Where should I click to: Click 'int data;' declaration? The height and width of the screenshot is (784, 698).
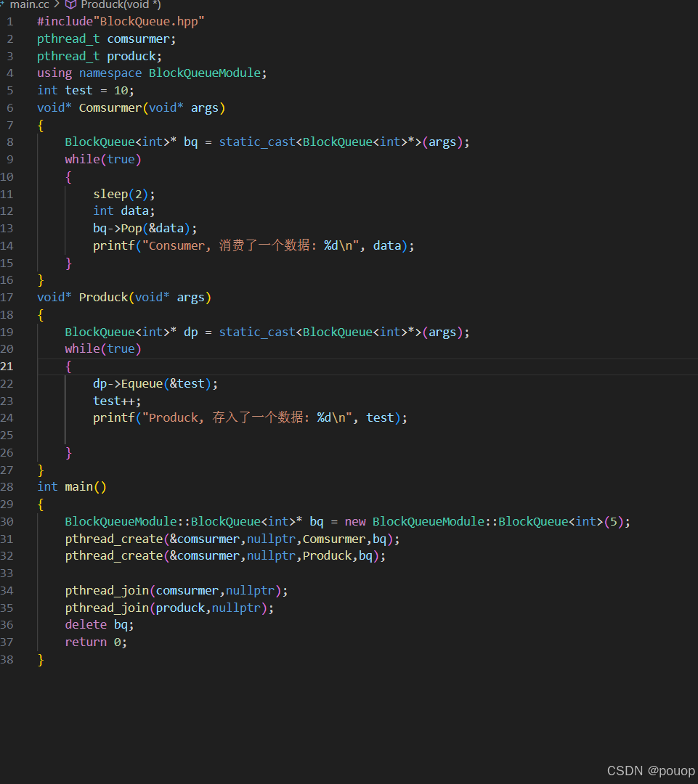coord(124,211)
